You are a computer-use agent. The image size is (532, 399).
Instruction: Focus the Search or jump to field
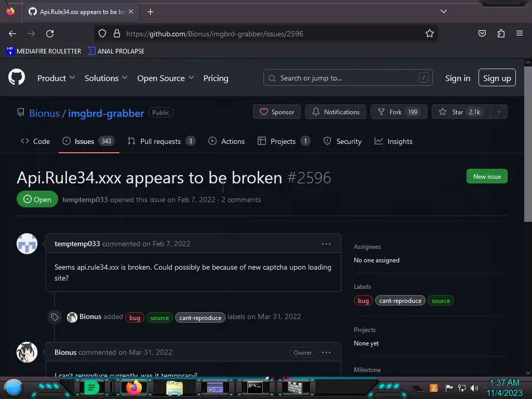pyautogui.click(x=348, y=78)
